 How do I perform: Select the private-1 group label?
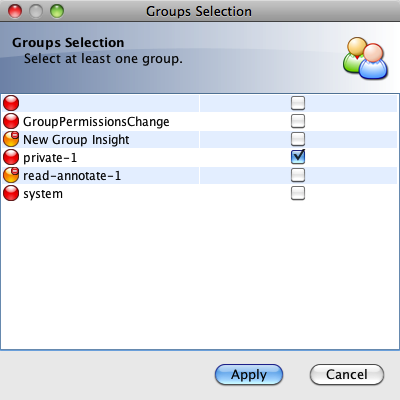coord(50,158)
